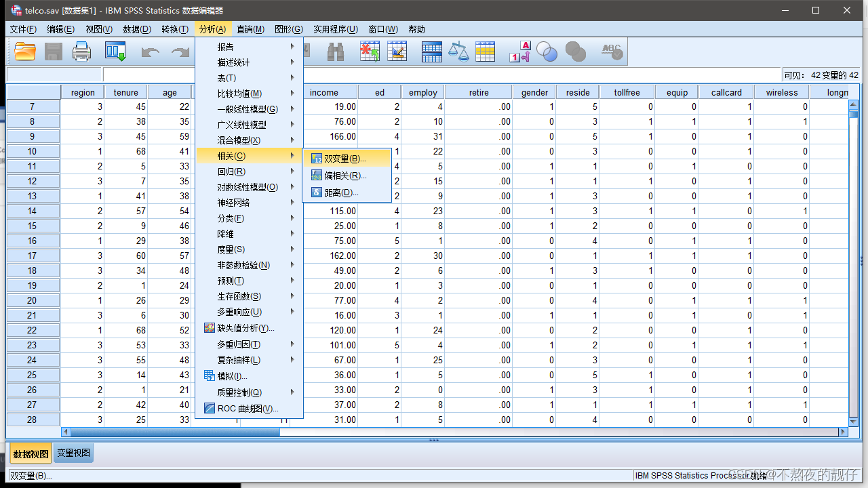
Task: Click the Insert Variable toolbar icon
Action: coord(397,52)
